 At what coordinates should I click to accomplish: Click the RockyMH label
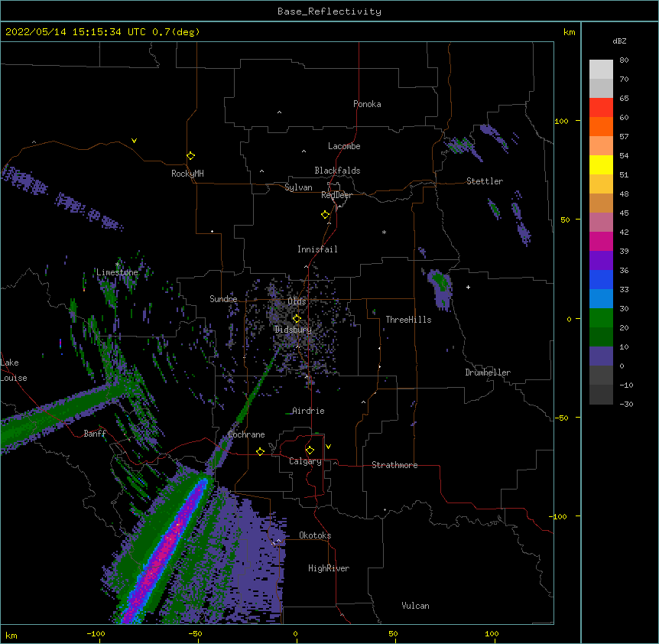click(x=187, y=174)
